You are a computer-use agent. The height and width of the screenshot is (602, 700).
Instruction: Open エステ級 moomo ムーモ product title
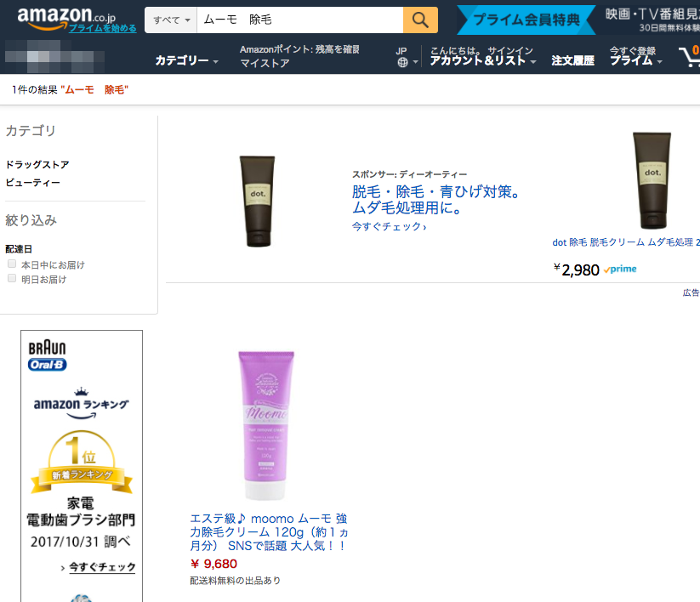(269, 532)
